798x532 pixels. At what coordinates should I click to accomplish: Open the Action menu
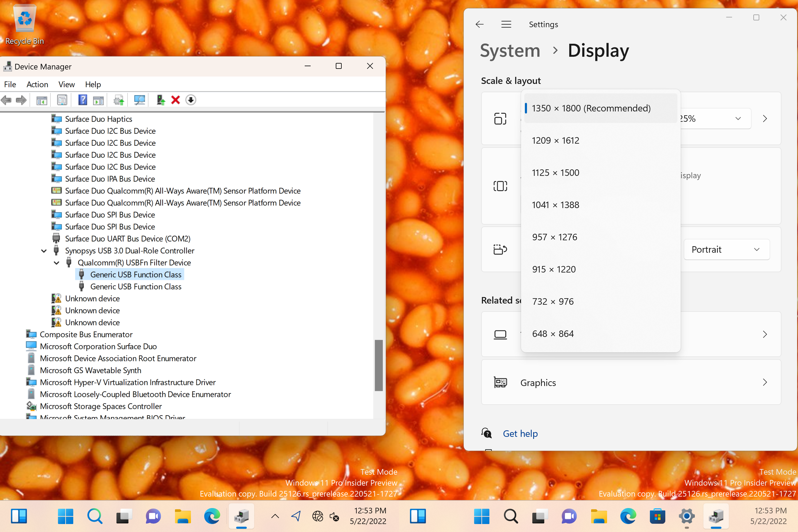pos(37,84)
